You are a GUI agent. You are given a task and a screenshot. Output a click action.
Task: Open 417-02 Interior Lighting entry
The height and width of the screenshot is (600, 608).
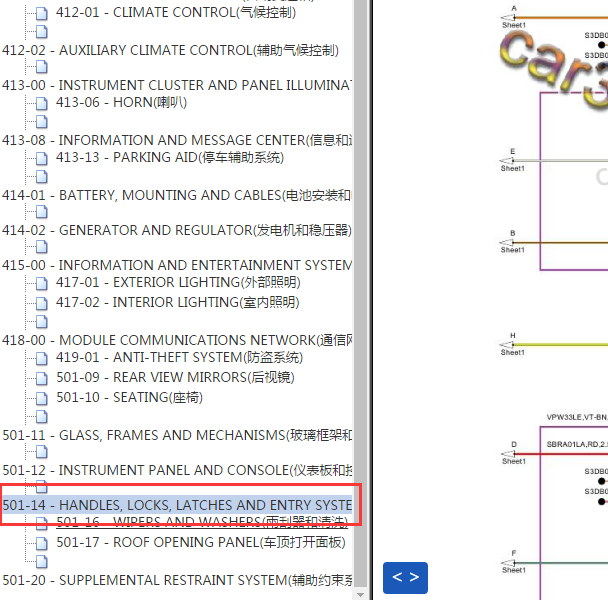[178, 303]
